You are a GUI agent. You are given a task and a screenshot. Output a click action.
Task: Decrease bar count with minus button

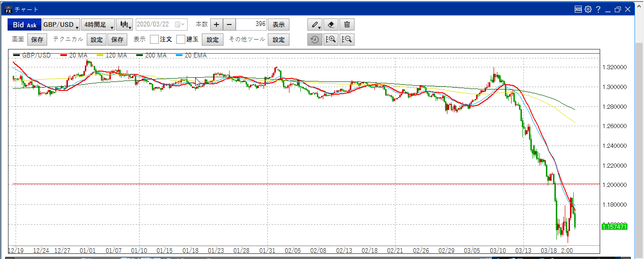[229, 25]
